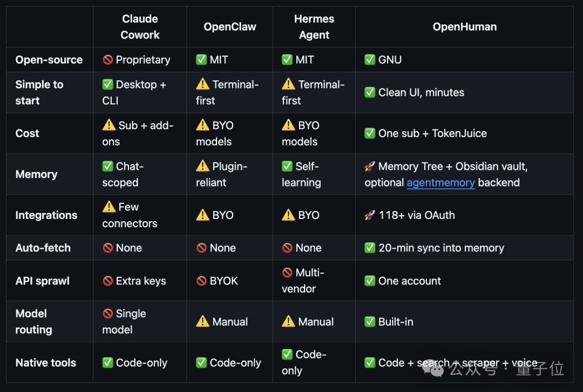Select the "API sprawl" row label
This screenshot has width=583, height=392.
[43, 281]
